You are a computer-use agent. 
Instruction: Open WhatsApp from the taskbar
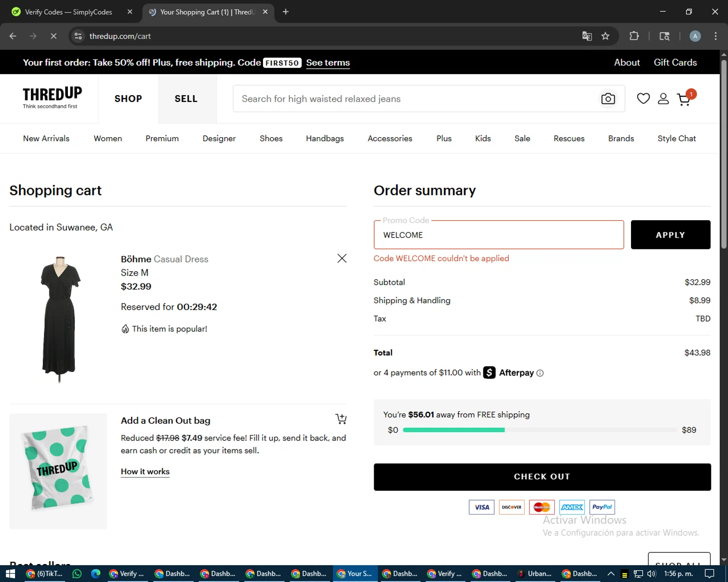[77, 574]
